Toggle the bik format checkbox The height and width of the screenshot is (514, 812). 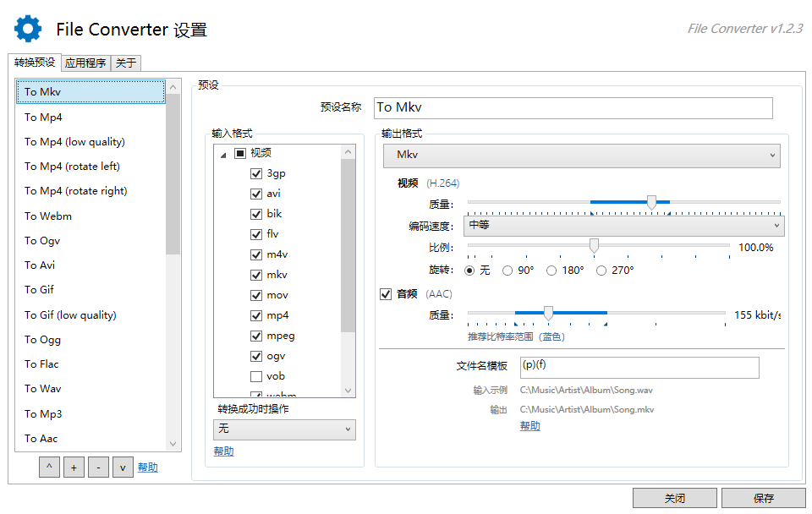255,214
